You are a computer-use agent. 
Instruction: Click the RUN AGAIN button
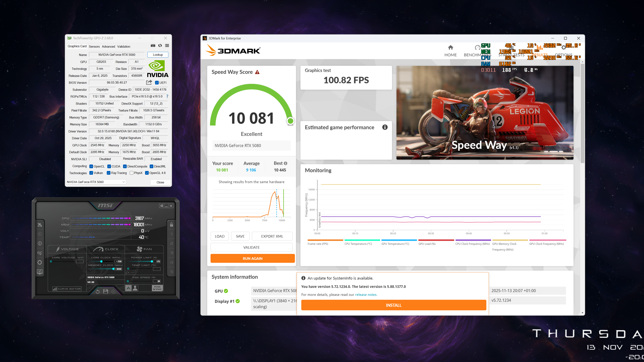tap(253, 258)
